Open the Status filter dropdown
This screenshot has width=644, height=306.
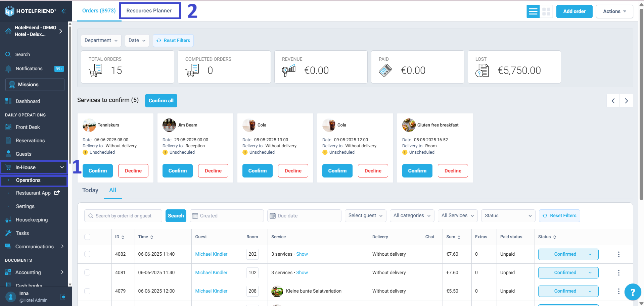coord(508,216)
